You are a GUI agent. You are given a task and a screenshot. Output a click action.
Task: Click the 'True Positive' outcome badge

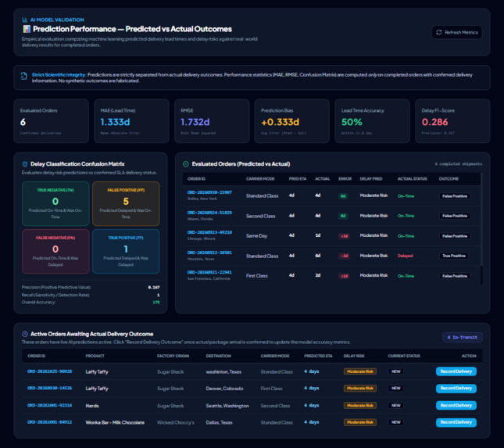(454, 256)
